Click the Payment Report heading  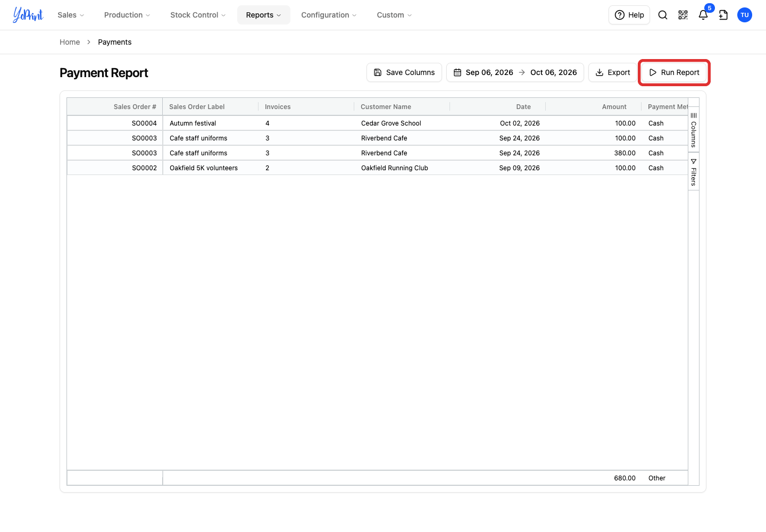[104, 73]
